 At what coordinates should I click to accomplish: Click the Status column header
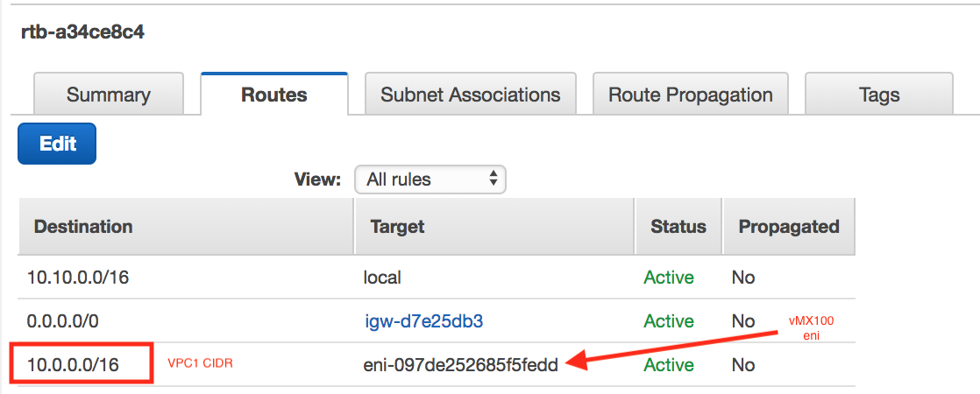point(678,227)
